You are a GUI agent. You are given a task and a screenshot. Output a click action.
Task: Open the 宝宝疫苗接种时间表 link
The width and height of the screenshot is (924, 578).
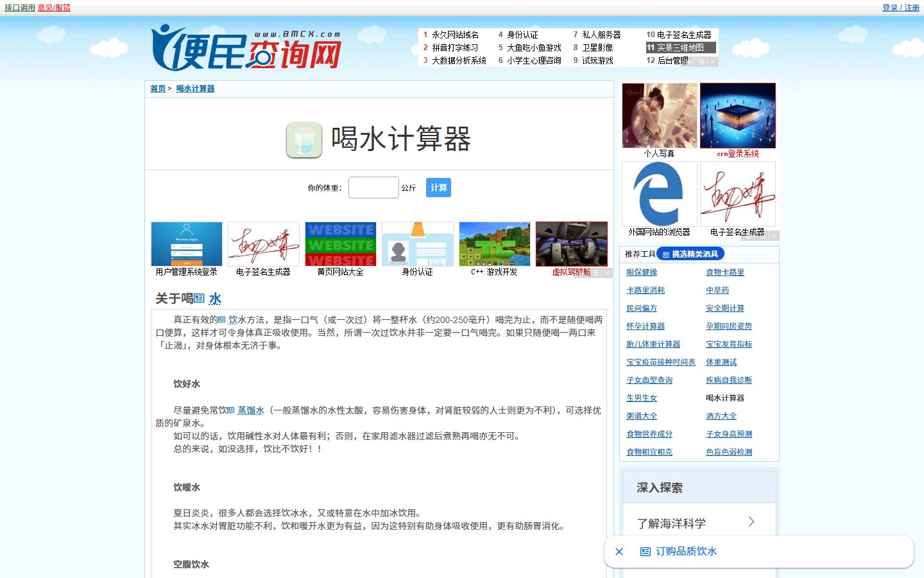pyautogui.click(x=661, y=362)
